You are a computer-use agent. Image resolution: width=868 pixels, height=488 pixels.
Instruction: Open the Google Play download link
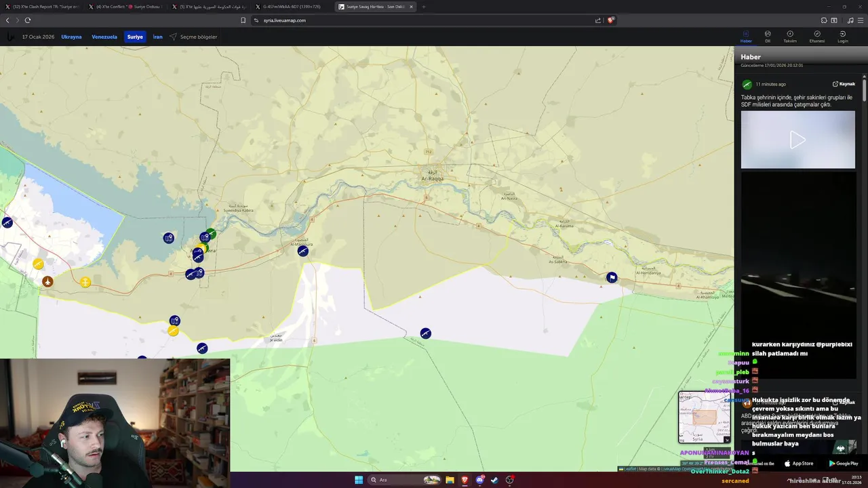point(844,464)
